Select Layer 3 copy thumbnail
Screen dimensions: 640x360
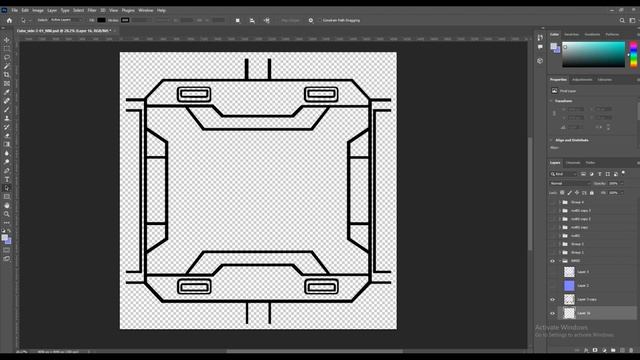(569, 299)
